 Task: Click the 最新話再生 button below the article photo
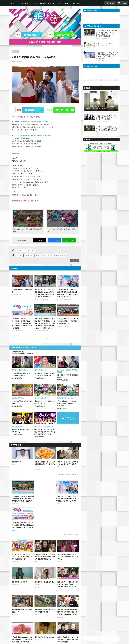click(30, 110)
